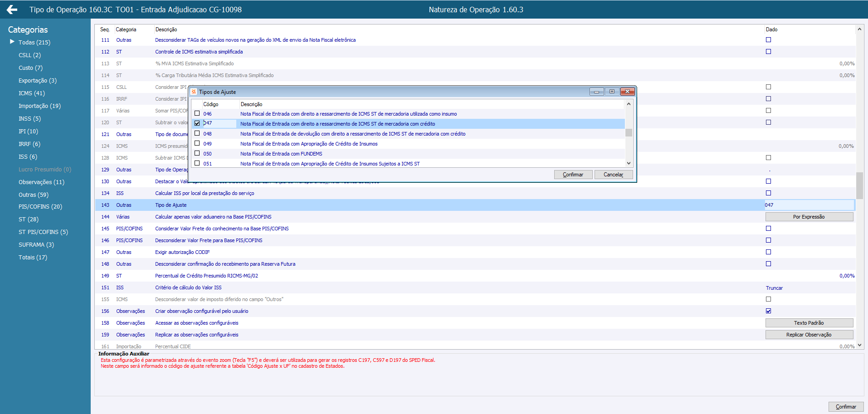Check adjustment code 048 checkbox
Viewport: 868px width, 414px height.
point(197,133)
